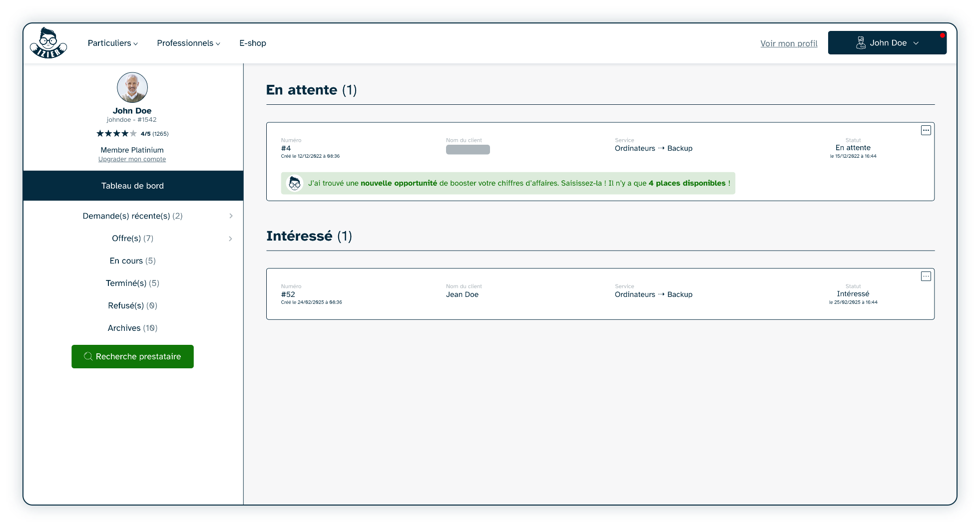Open the En cours (5) section
The width and height of the screenshot is (980, 528).
(132, 261)
